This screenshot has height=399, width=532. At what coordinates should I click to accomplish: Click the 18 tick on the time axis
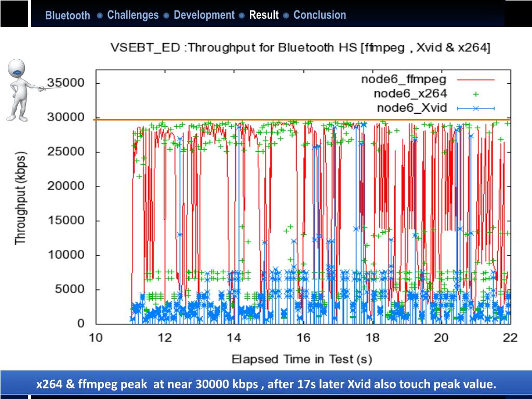click(x=373, y=338)
